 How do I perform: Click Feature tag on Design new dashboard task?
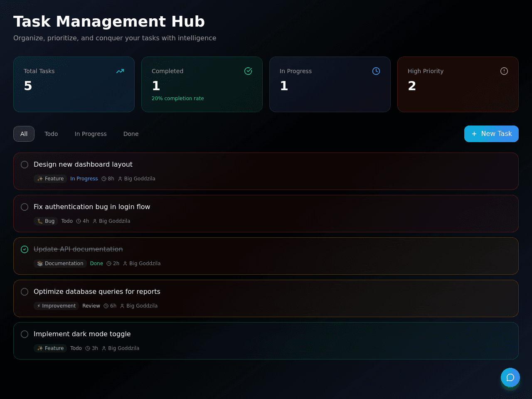(x=50, y=179)
